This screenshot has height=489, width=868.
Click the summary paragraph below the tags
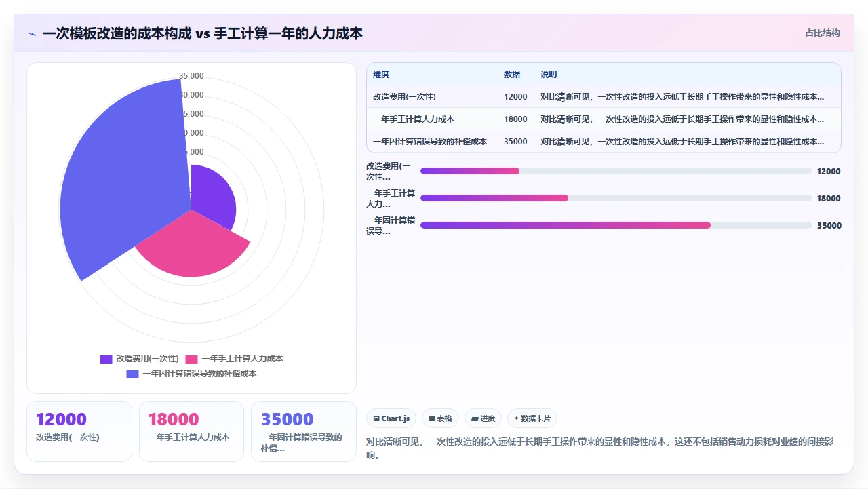[599, 448]
